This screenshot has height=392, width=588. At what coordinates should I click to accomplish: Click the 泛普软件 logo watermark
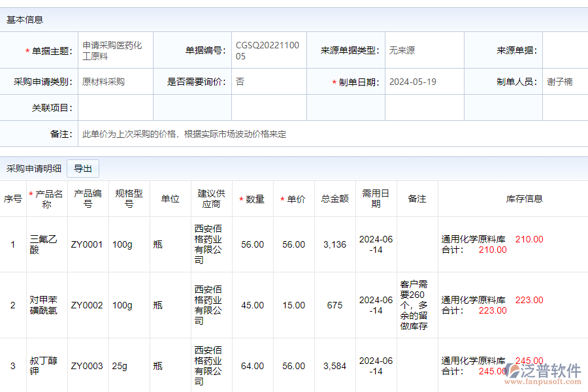click(x=546, y=369)
